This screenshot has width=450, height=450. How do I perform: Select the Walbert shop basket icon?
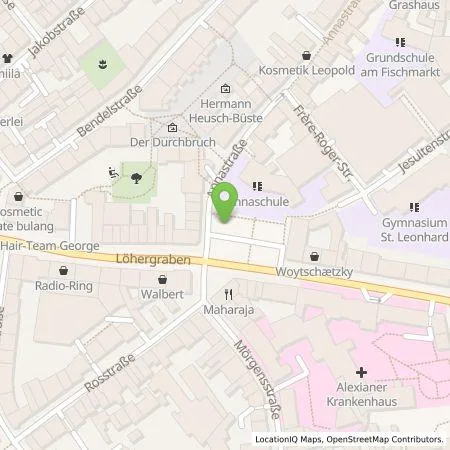(x=162, y=279)
